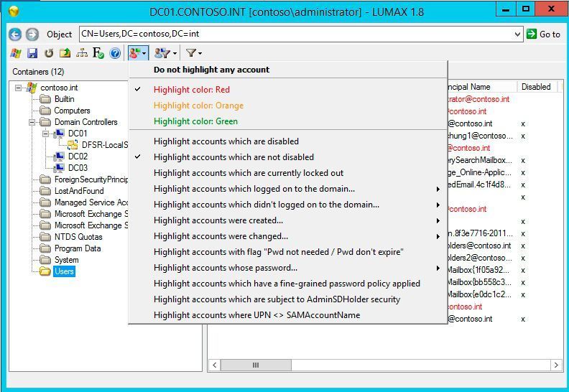Screen dimensions: 569x392
Task: Click the DFSR-LocalS folder icon
Action: pyautogui.click(x=73, y=145)
